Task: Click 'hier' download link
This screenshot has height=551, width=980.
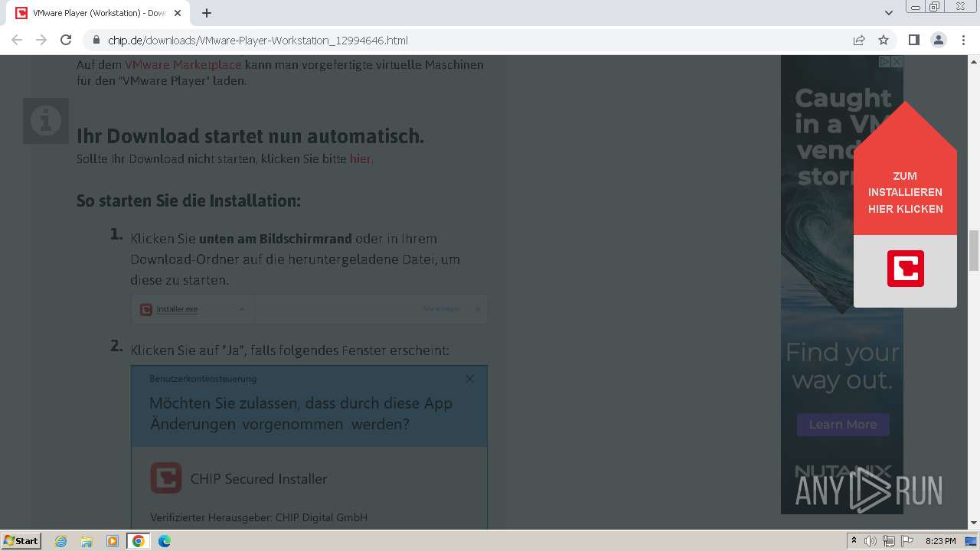Action: (x=360, y=159)
